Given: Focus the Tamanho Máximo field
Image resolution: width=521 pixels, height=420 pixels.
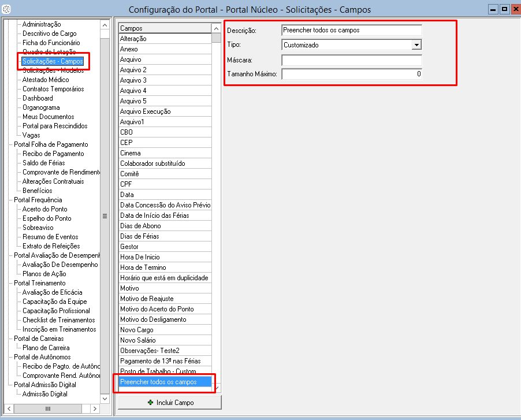Looking at the screenshot, I should point(351,74).
